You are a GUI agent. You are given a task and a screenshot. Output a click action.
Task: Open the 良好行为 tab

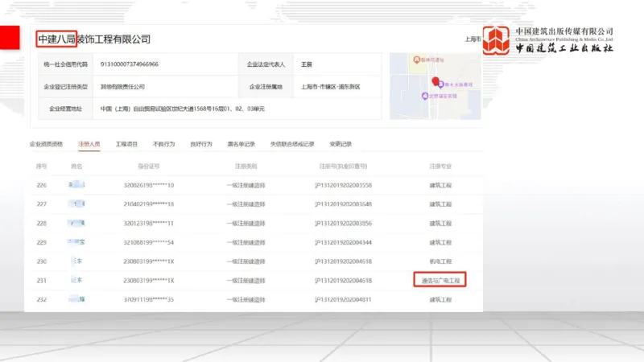pos(201,144)
